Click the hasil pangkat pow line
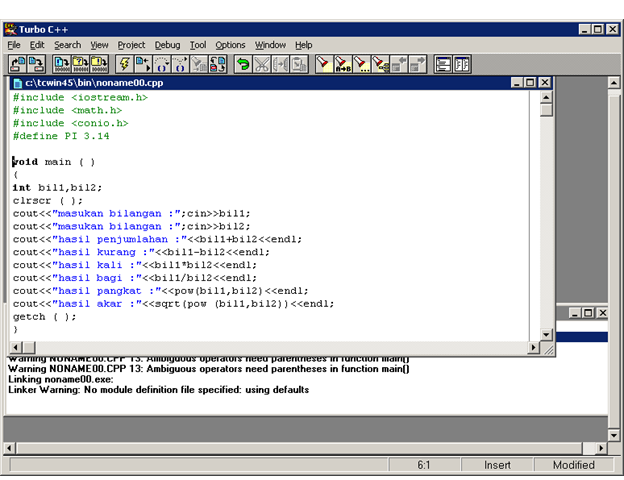 pyautogui.click(x=160, y=291)
